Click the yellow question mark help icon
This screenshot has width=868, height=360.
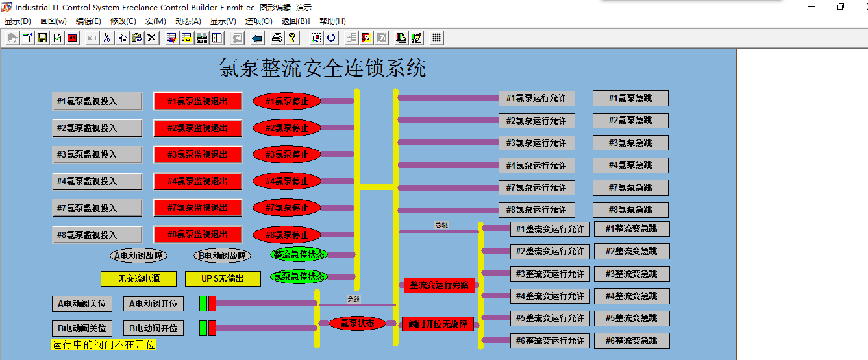tap(292, 38)
